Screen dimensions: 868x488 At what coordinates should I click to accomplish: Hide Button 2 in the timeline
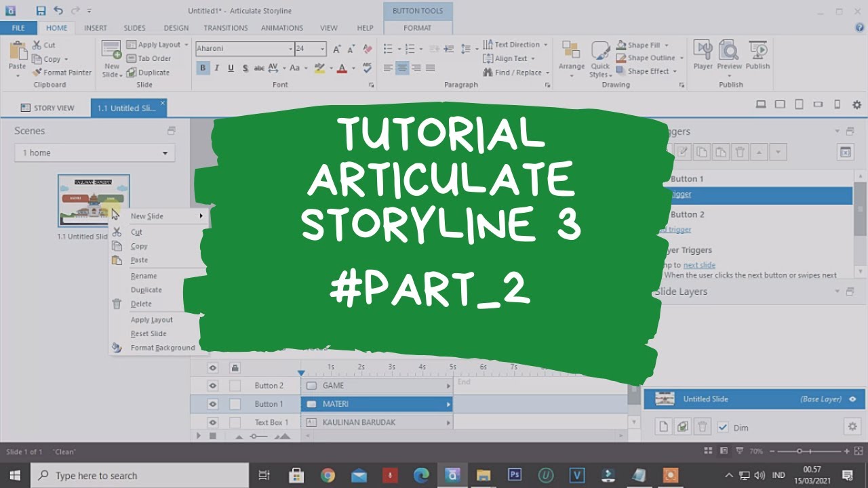[x=213, y=386]
